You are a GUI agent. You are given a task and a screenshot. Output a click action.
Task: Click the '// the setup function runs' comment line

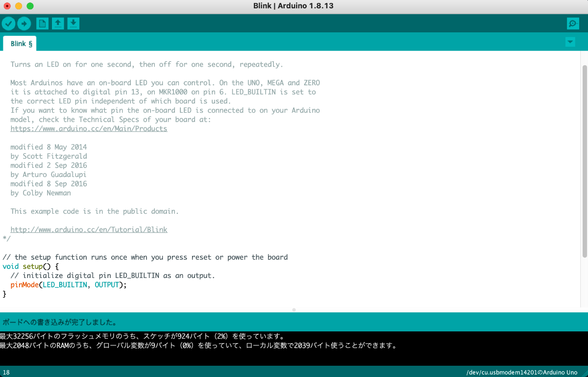pyautogui.click(x=145, y=257)
